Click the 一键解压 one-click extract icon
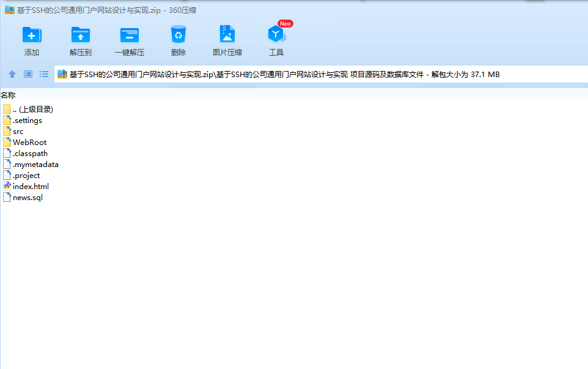Viewport: 588px width, 369px height. click(x=130, y=35)
